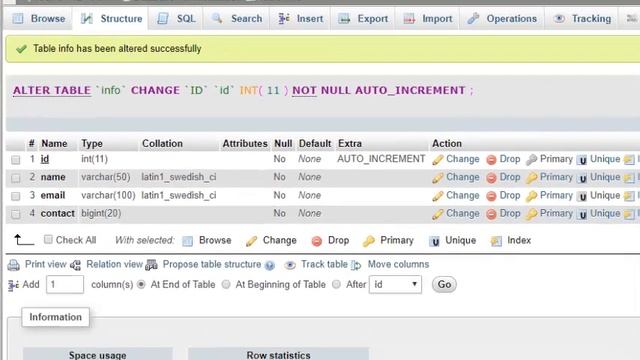640x360 pixels.
Task: Open the After column dropdown showing id
Action: (x=395, y=284)
